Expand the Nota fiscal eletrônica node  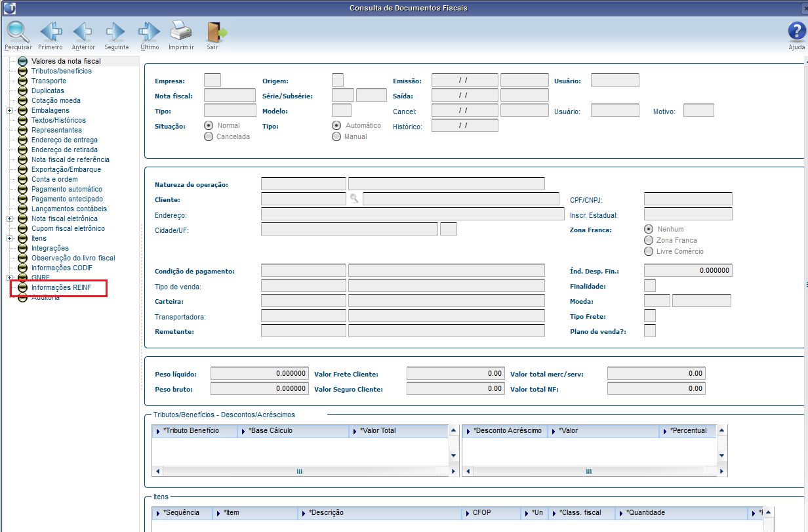[x=10, y=219]
